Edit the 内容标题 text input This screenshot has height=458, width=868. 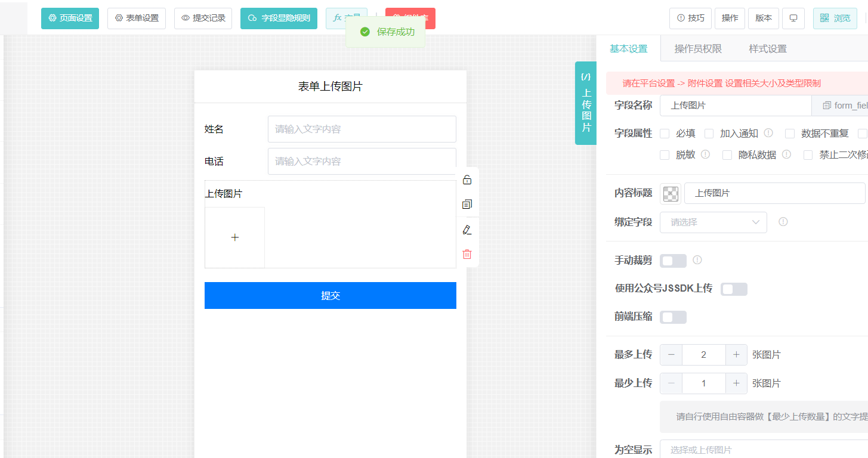click(774, 193)
